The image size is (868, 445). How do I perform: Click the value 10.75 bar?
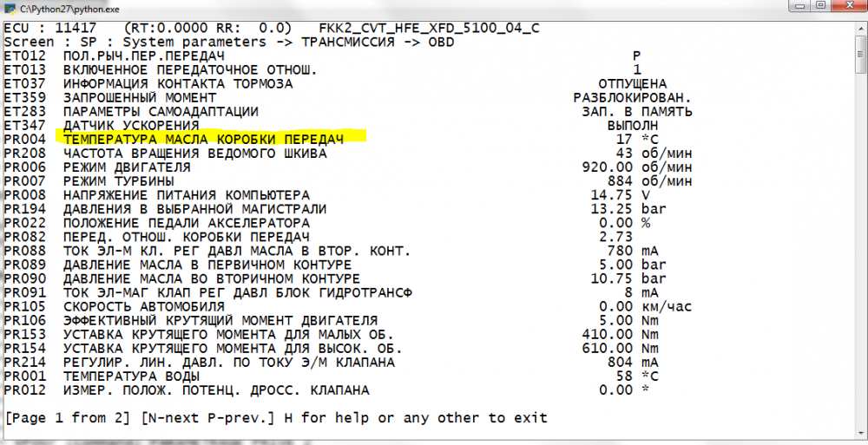pos(628,278)
